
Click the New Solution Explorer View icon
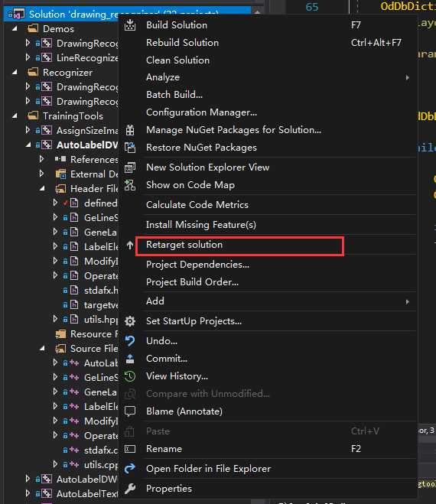click(130, 167)
